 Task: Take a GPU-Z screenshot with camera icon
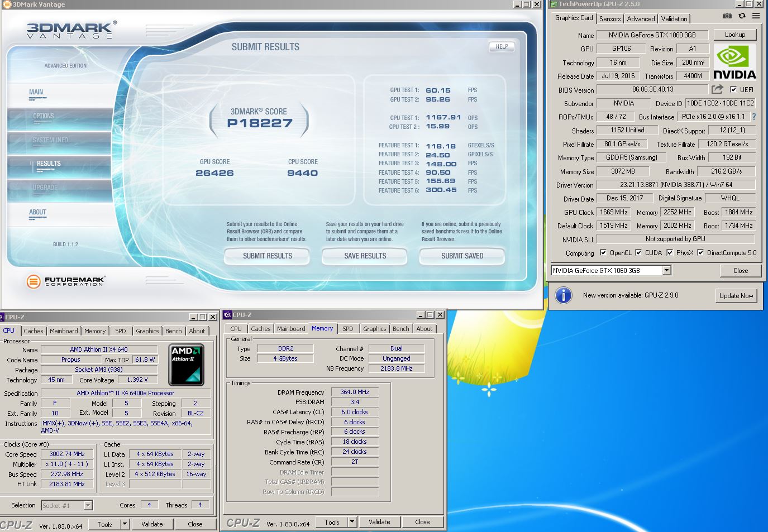click(x=727, y=16)
